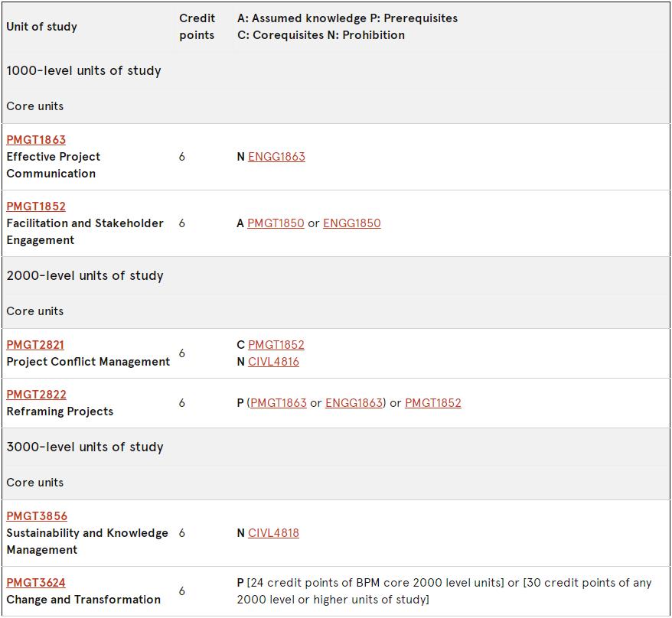Click the "2000-level units of study" heading
The image size is (672, 618).
pyautogui.click(x=85, y=276)
